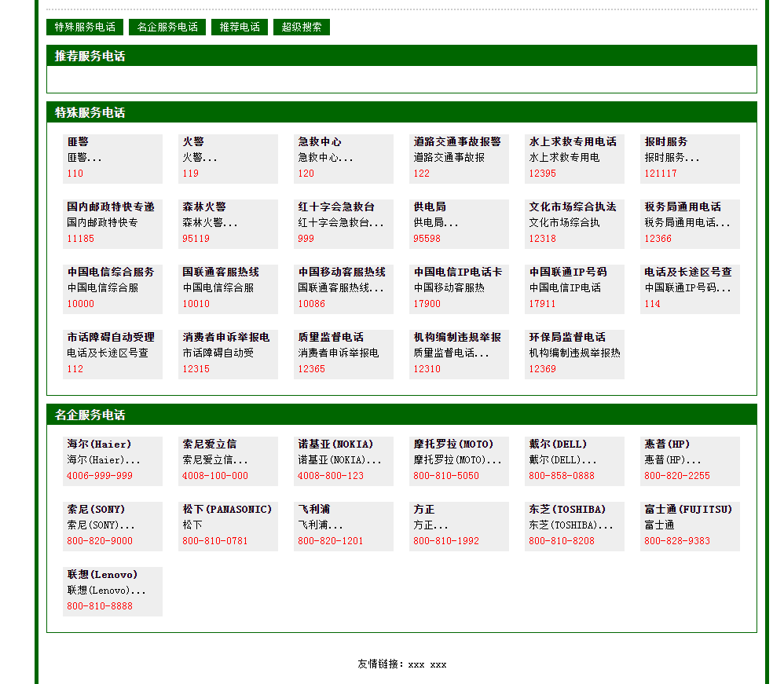This screenshot has width=784, height=684.
Task: Click phone number 12315
Action: 196,369
